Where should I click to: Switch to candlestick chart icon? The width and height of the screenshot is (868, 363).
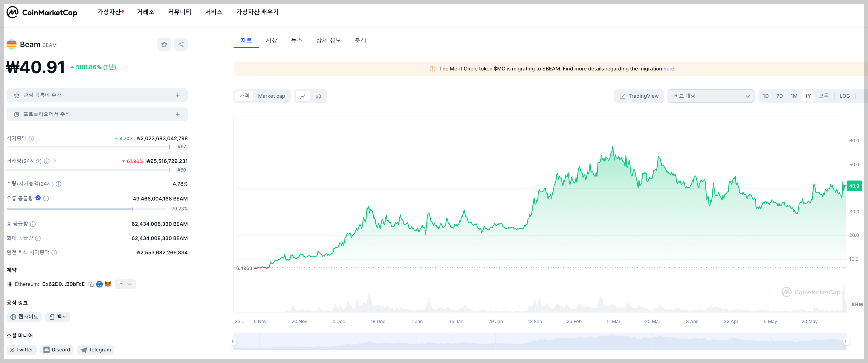[318, 96]
